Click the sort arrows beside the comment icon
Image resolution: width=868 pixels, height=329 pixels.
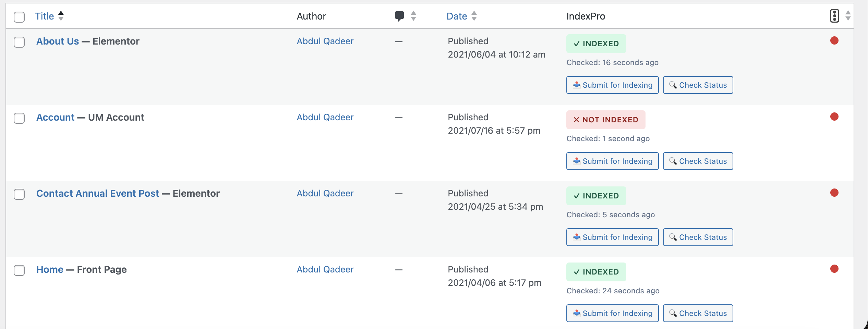tap(413, 16)
